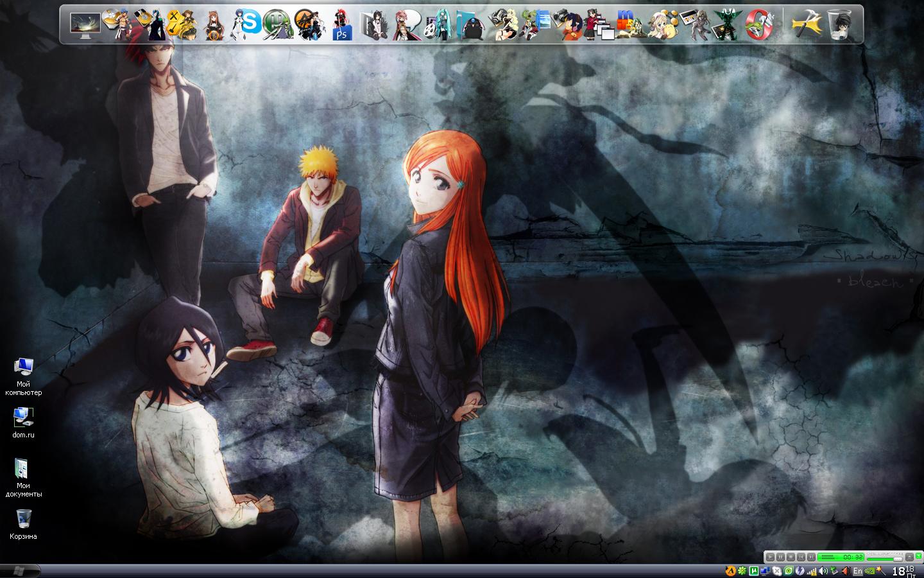Click the magic wand tray icon
The height and width of the screenshot is (578, 924).
tap(882, 571)
